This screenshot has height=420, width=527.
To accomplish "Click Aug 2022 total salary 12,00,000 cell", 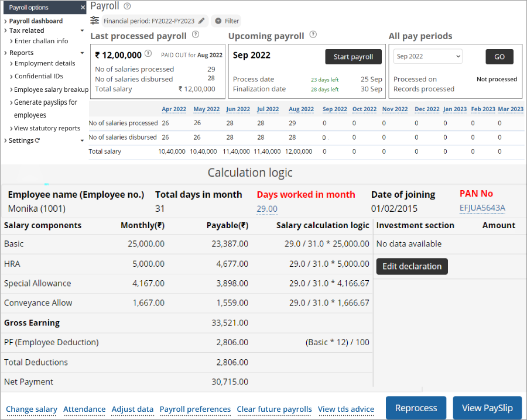I will 299,152.
